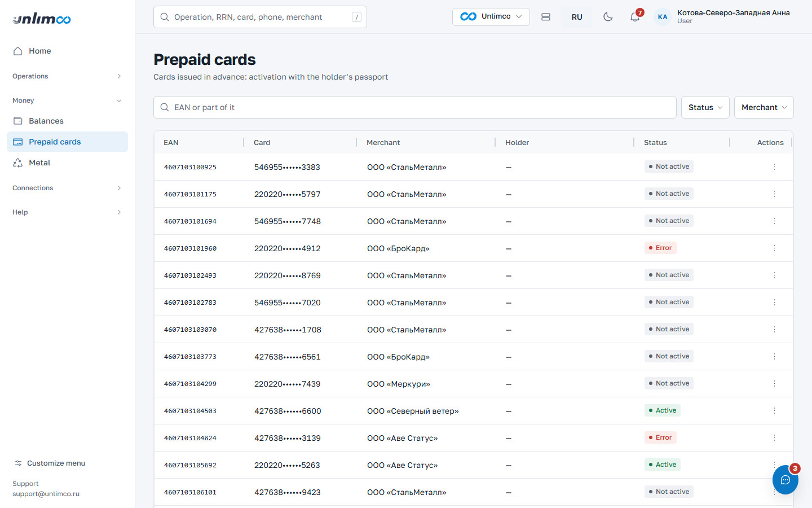
Task: Collapse the Money sidebar section
Action: coord(67,100)
